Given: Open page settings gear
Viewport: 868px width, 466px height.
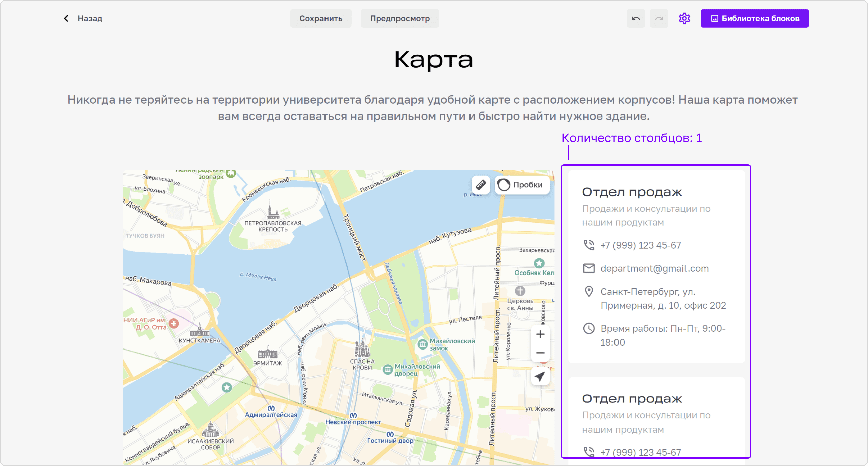Looking at the screenshot, I should tap(684, 18).
